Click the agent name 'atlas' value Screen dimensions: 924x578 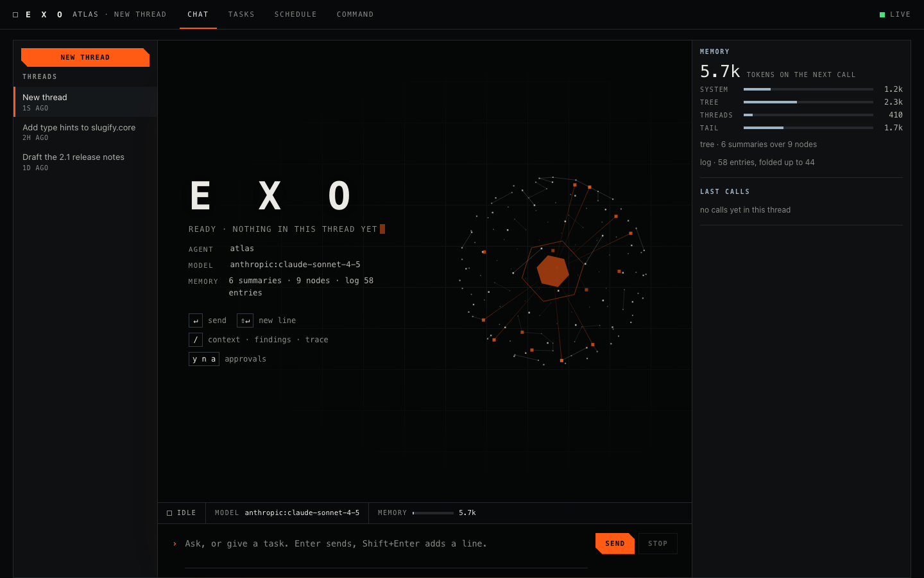[x=242, y=249]
